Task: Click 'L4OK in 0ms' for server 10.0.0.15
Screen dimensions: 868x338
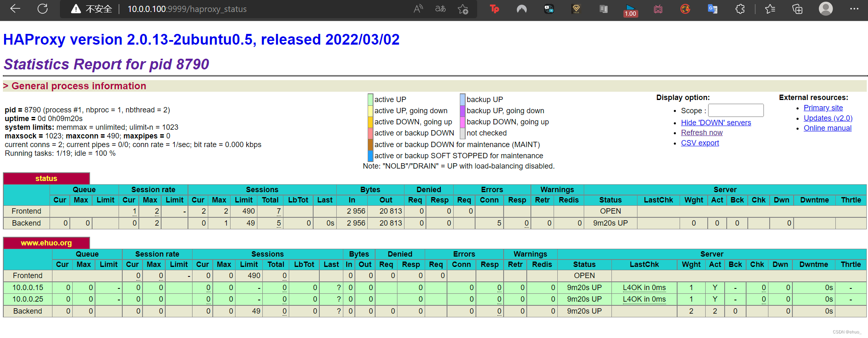Action: [644, 288]
